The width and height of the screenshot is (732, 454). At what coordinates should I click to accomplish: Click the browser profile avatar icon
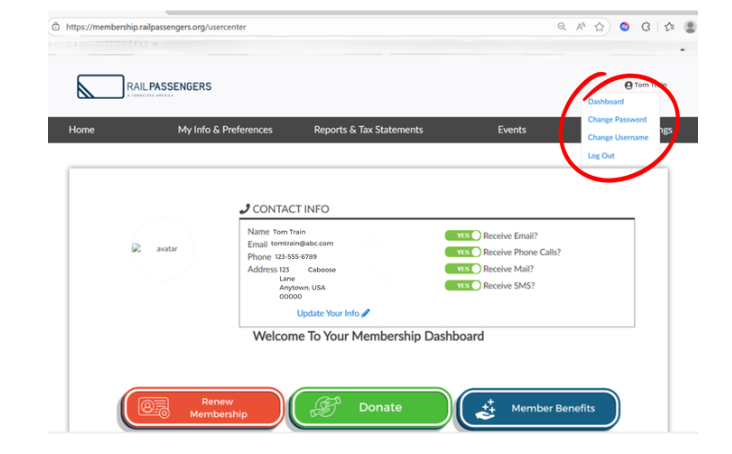coord(690,27)
